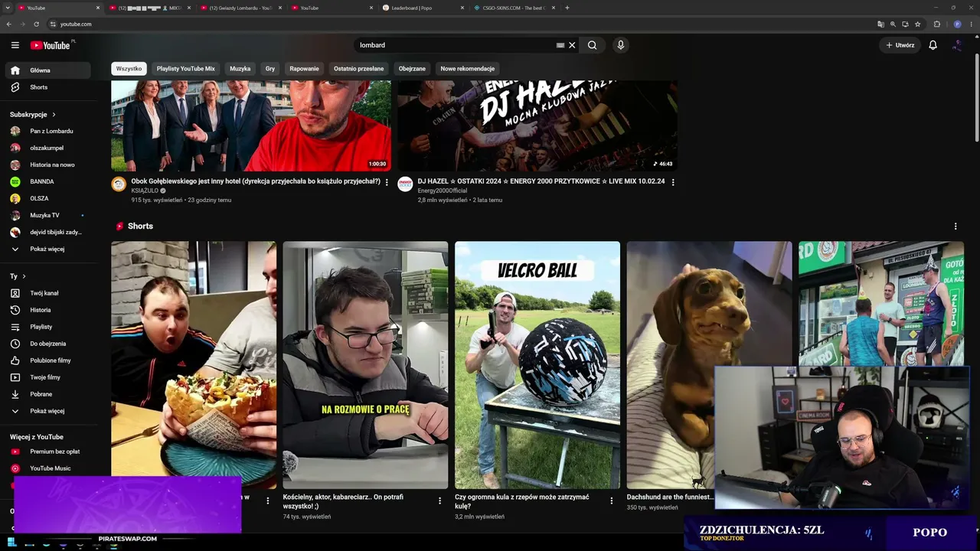980x551 pixels.
Task: Open browser extensions puzzle icon
Action: pyautogui.click(x=936, y=24)
